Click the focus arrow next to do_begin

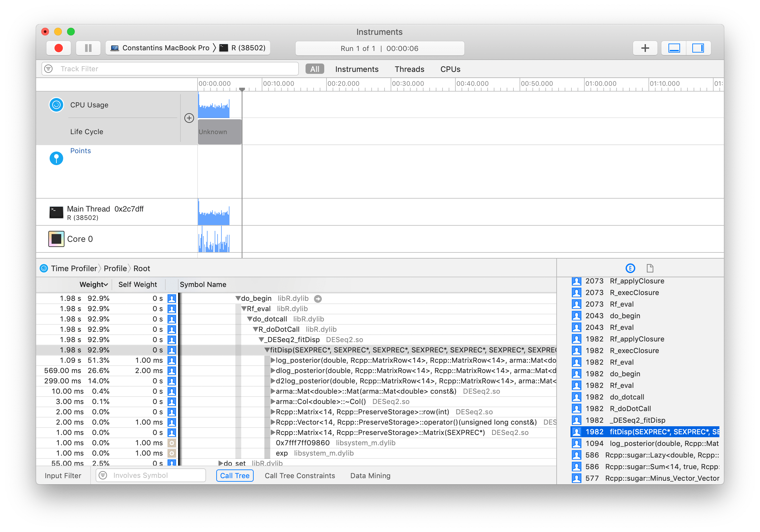(318, 298)
